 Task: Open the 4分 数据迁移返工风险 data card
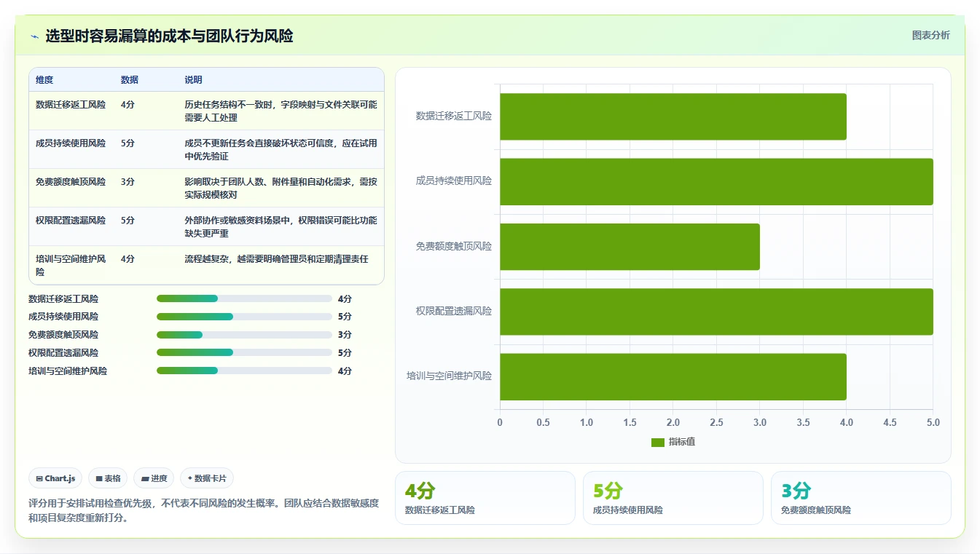485,498
